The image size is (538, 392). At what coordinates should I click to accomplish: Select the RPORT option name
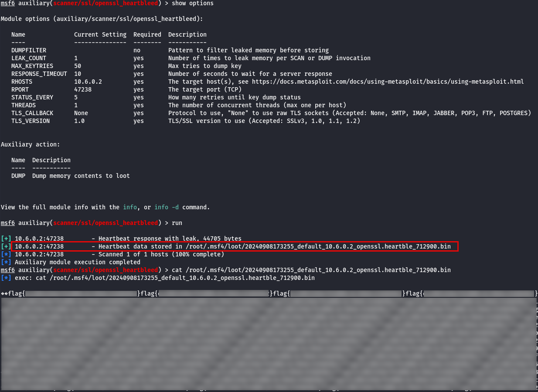pos(20,89)
